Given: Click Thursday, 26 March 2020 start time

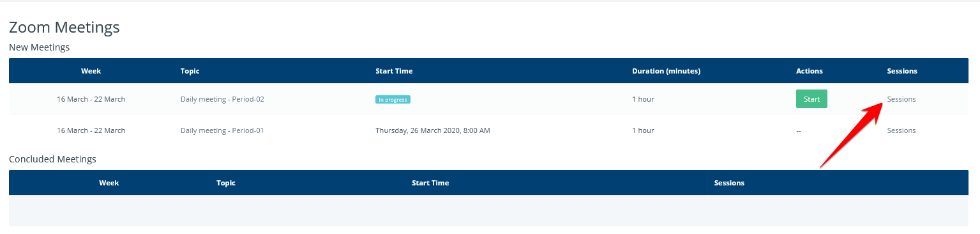Looking at the screenshot, I should coord(433,130).
